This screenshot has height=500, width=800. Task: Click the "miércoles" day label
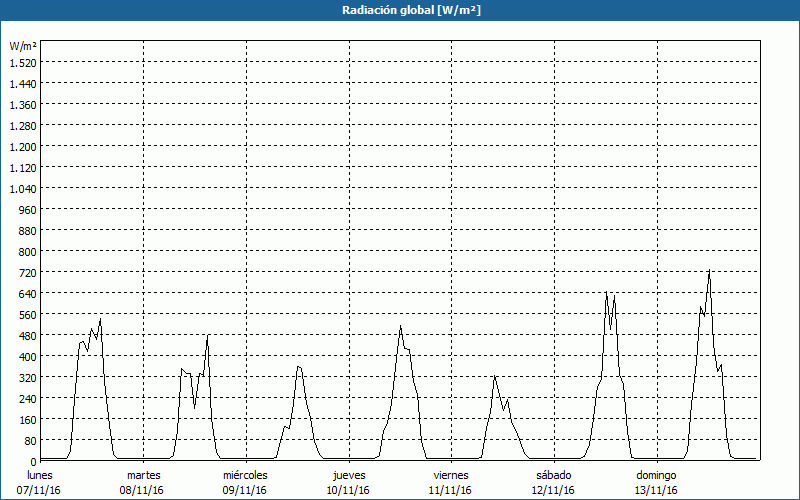(245, 475)
